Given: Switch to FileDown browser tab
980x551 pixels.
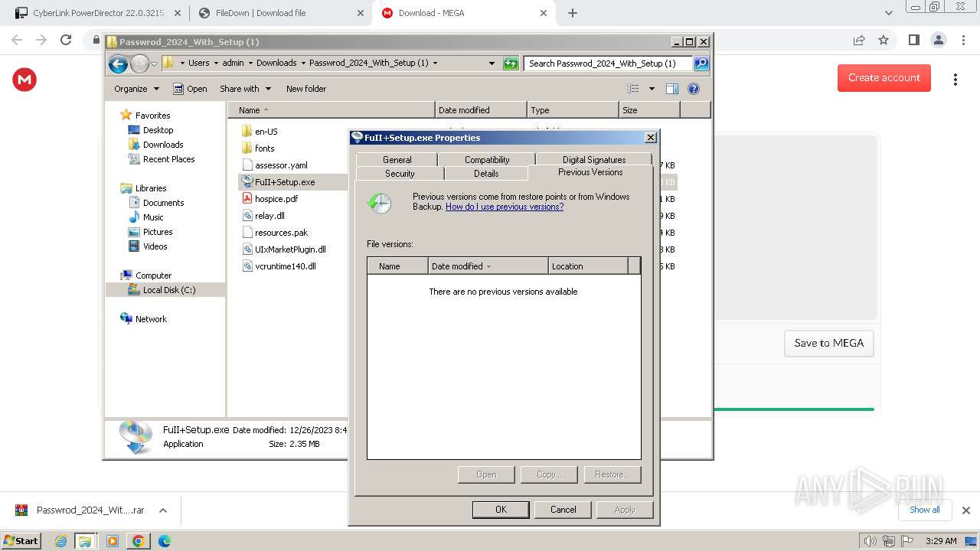Looking at the screenshot, I should tap(281, 13).
